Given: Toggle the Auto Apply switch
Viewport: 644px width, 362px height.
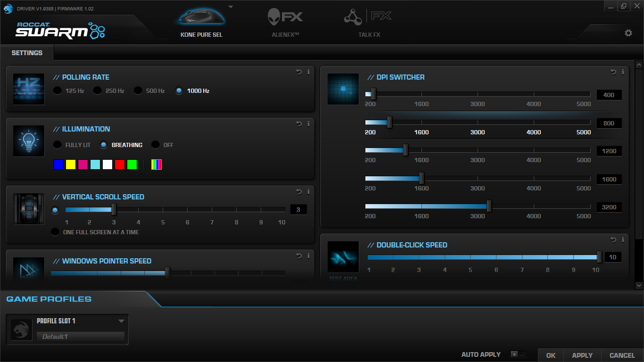Looking at the screenshot, I should (519, 354).
